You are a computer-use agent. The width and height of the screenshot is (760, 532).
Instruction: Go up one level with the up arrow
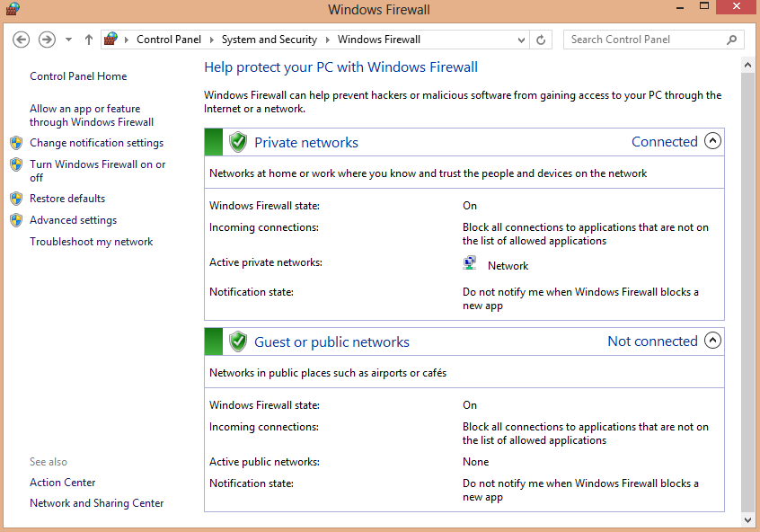[x=89, y=40]
